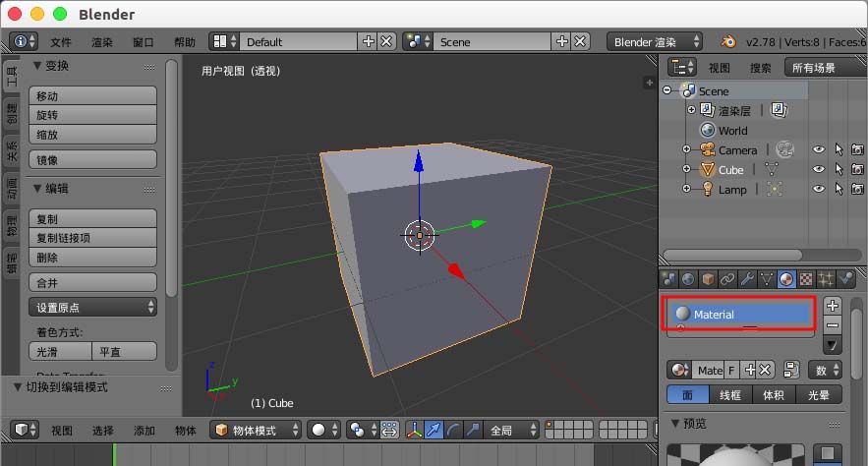This screenshot has width=868, height=466.
Task: Click the 旋转 button
Action: 93,115
